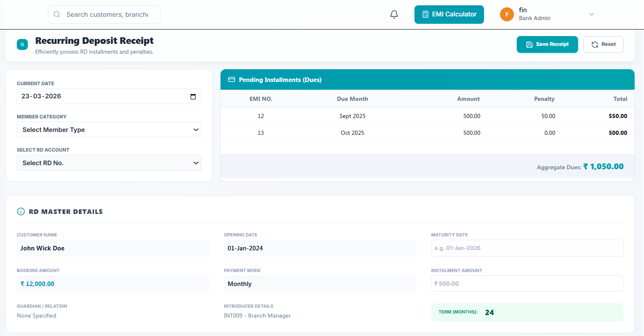The height and width of the screenshot is (336, 644).
Task: Click the orange F user avatar
Action: coord(507,14)
